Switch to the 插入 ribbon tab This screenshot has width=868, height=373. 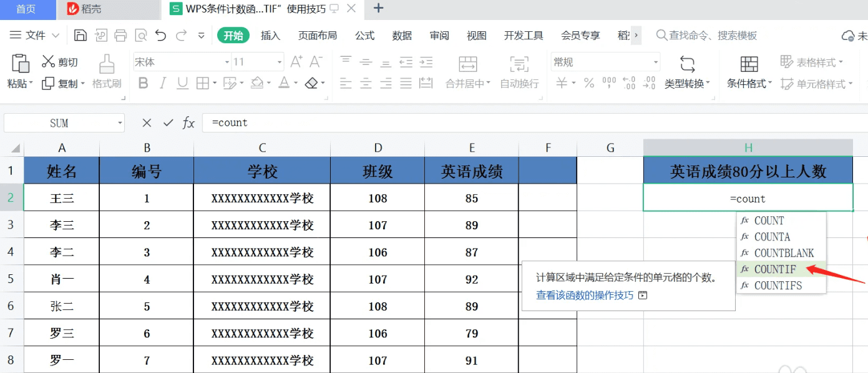pyautogui.click(x=270, y=36)
